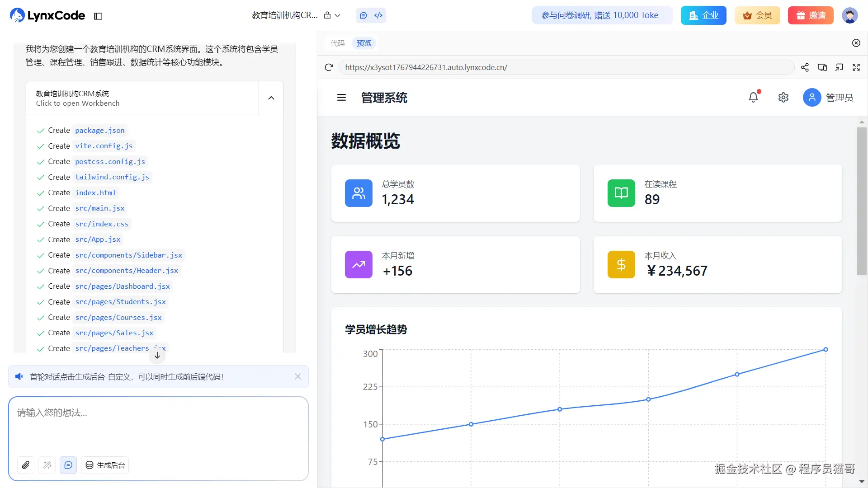The height and width of the screenshot is (488, 868).
Task: Select the 代码 tab
Action: [338, 43]
